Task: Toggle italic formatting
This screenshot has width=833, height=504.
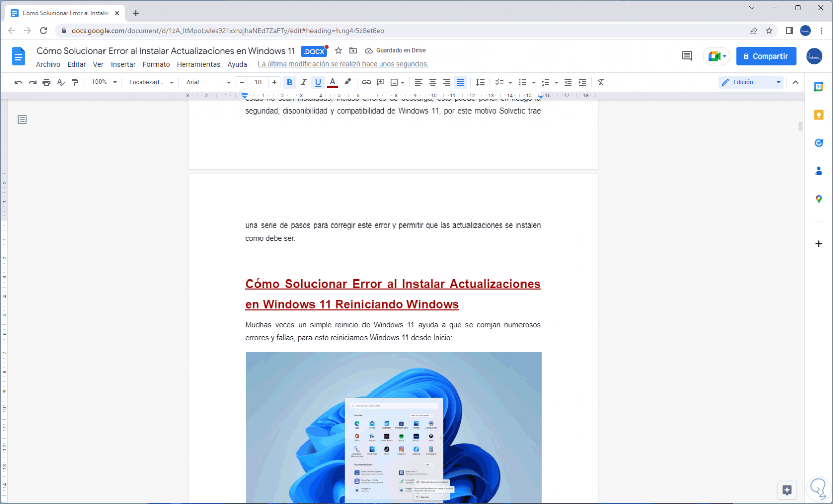Action: point(303,82)
